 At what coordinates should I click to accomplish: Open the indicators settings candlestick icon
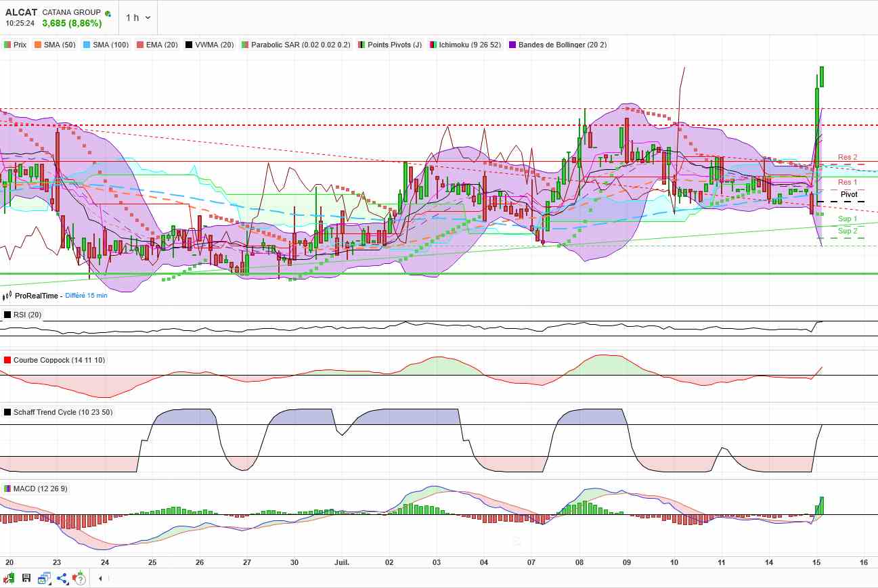(9, 578)
